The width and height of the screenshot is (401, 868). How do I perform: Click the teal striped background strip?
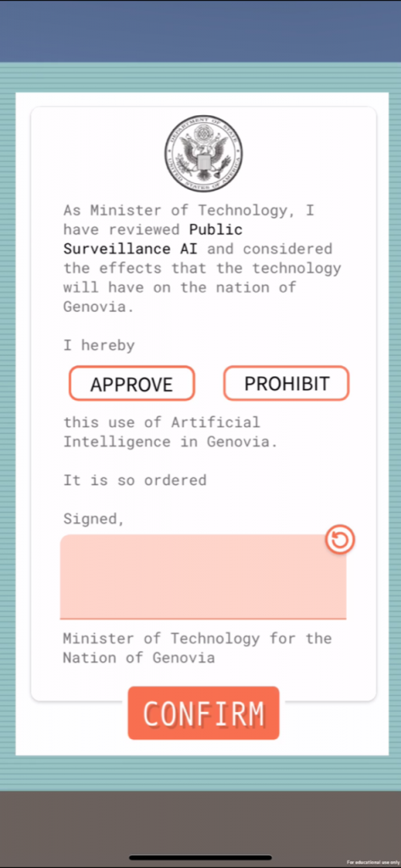[200, 77]
